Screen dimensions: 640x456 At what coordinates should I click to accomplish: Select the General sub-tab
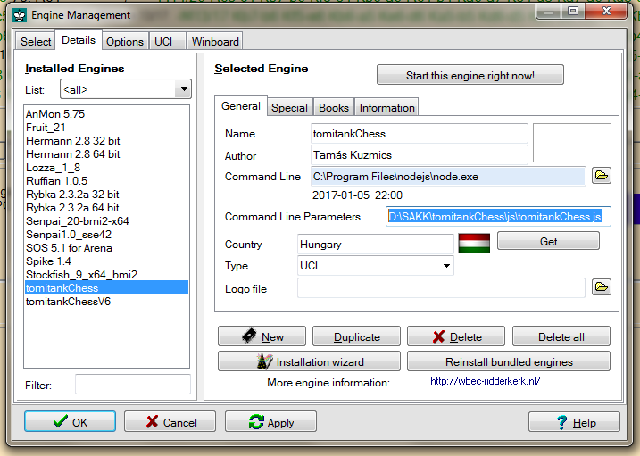pyautogui.click(x=241, y=106)
